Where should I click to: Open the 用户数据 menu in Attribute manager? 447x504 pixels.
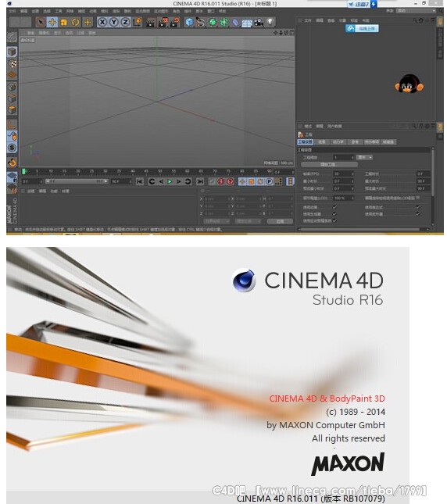click(334, 127)
